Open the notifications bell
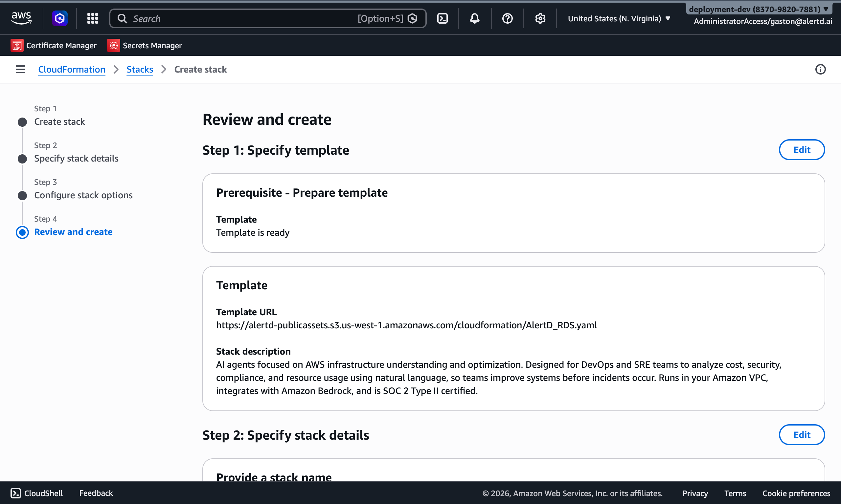 pyautogui.click(x=475, y=18)
